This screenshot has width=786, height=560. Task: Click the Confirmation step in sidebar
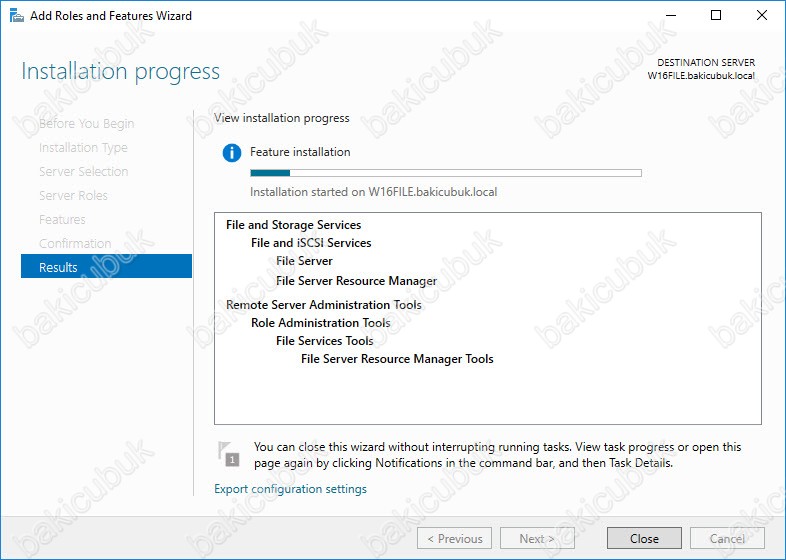(x=75, y=244)
